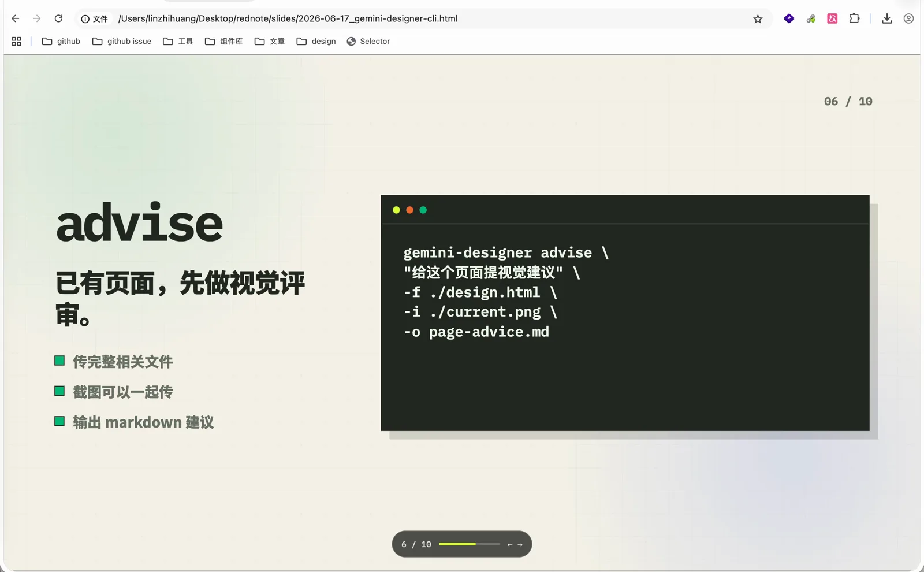Click the -i ./current.png line
Viewport: 924px width, 572px height.
(480, 312)
